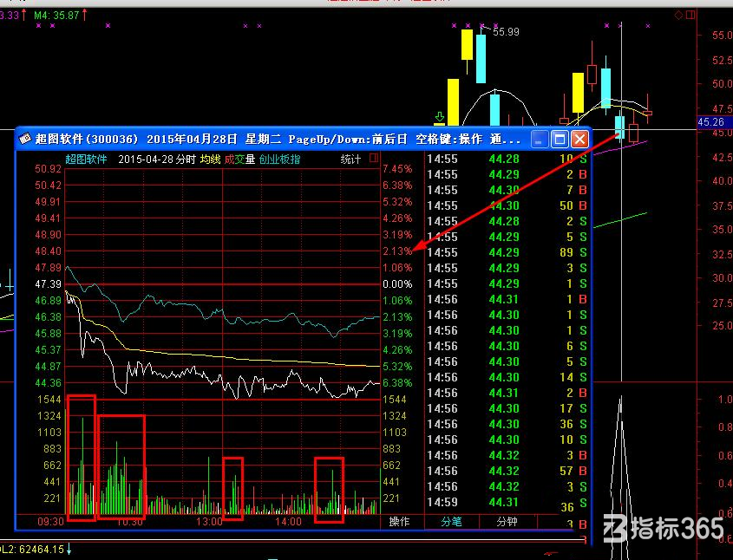Viewport: 733px width, 560px height.
Task: Close the 超图软件 intraday popup window
Action: pos(579,140)
